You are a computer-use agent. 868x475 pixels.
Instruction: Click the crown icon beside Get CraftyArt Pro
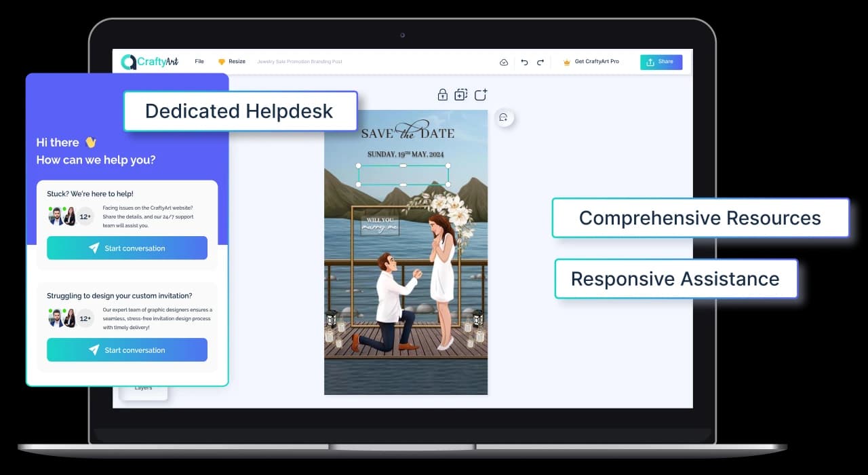(x=567, y=62)
